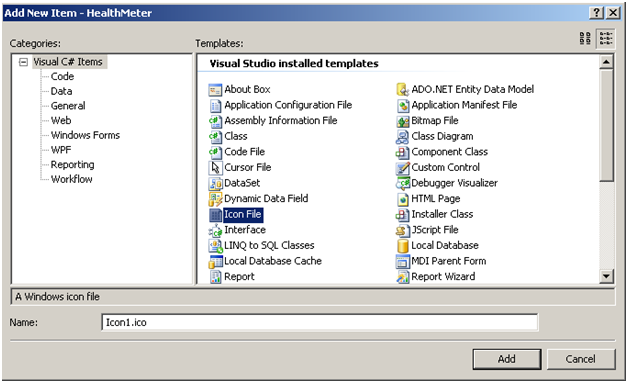Open the General category

point(68,106)
